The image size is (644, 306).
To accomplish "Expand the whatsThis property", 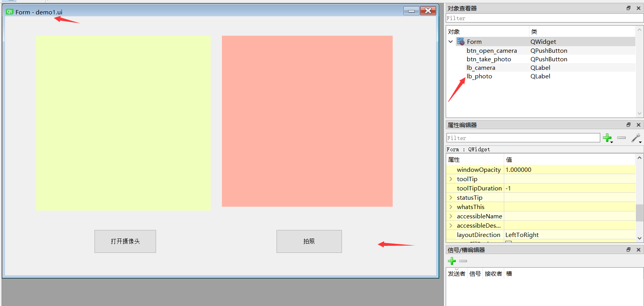I will tap(451, 207).
